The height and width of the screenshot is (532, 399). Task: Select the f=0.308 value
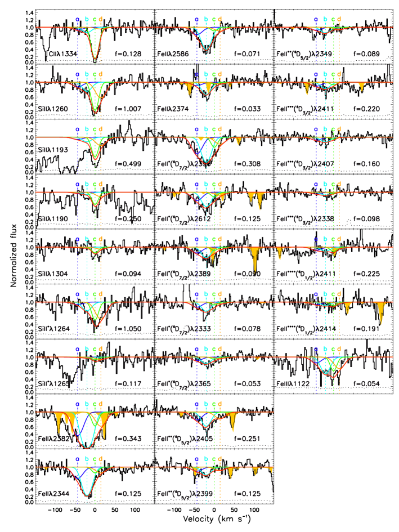[x=248, y=163]
